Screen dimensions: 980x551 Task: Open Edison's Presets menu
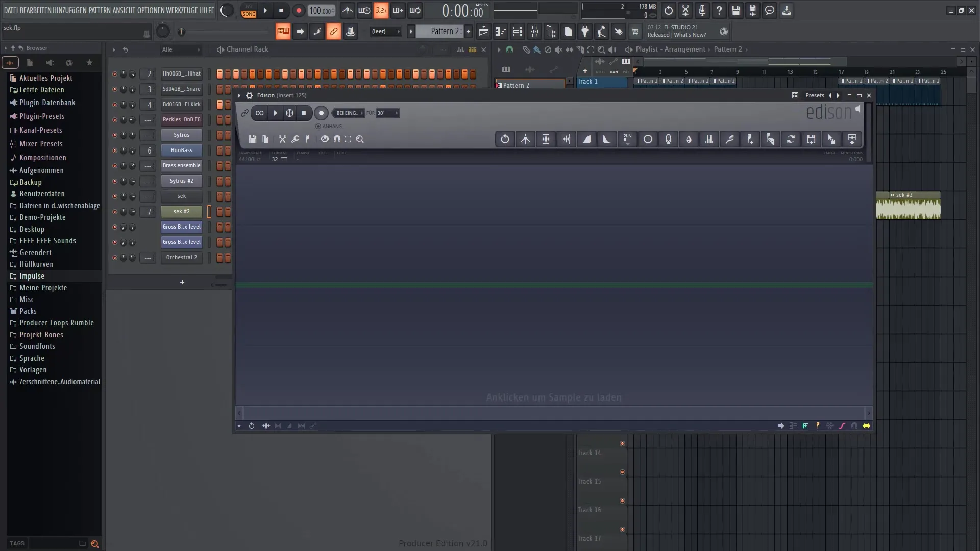[815, 95]
